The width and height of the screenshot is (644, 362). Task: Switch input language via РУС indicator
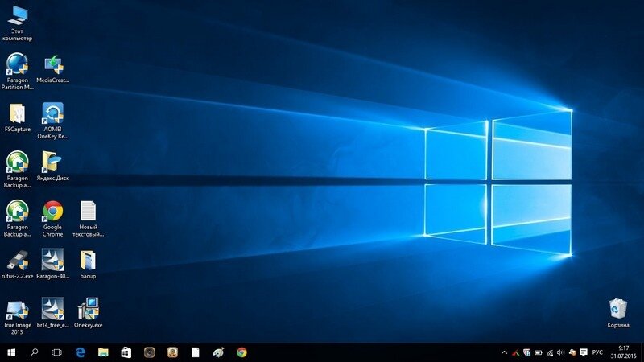tap(597, 352)
